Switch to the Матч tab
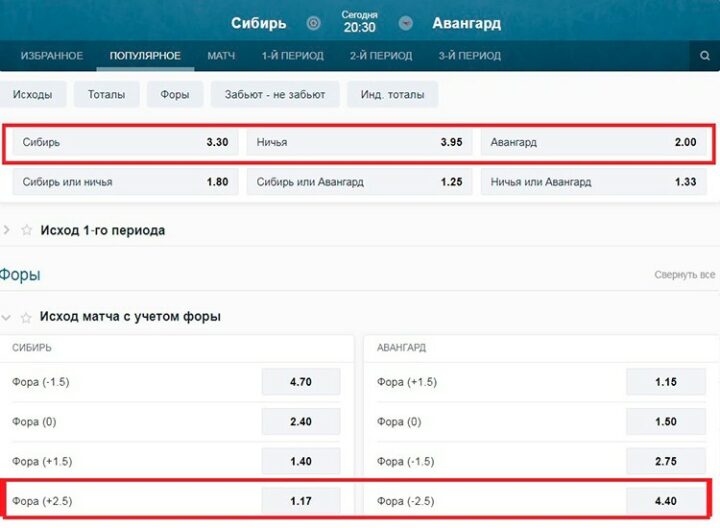This screenshot has height=528, width=720. tap(221, 56)
